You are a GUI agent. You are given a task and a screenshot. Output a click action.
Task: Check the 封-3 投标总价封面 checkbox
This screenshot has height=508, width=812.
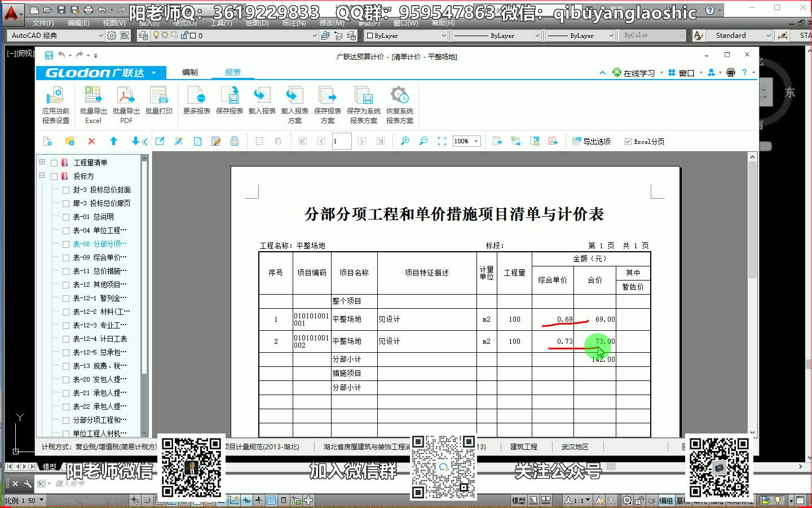click(x=66, y=190)
